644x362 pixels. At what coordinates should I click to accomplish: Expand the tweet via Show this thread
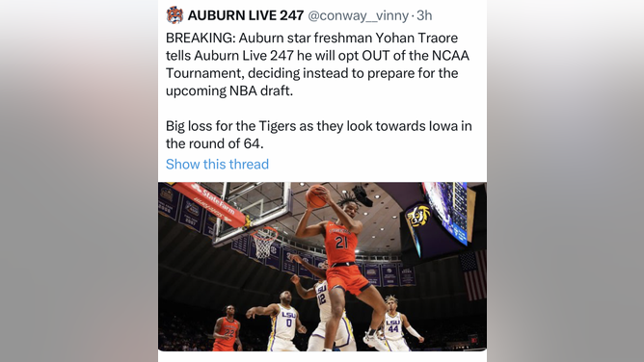[x=217, y=164]
